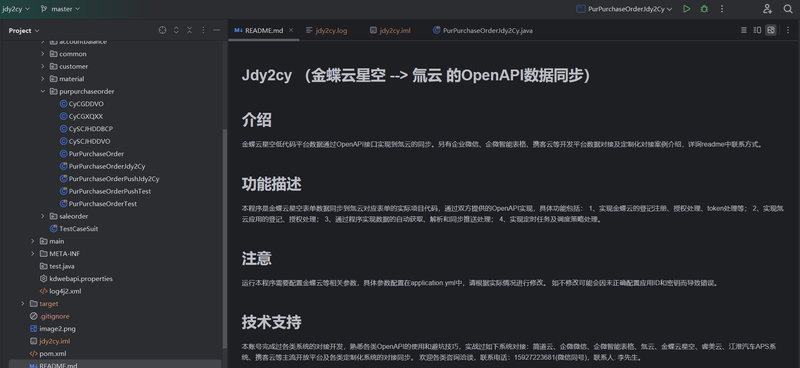Select CySCJHDDVO class in tree
800x368 pixels.
89,141
